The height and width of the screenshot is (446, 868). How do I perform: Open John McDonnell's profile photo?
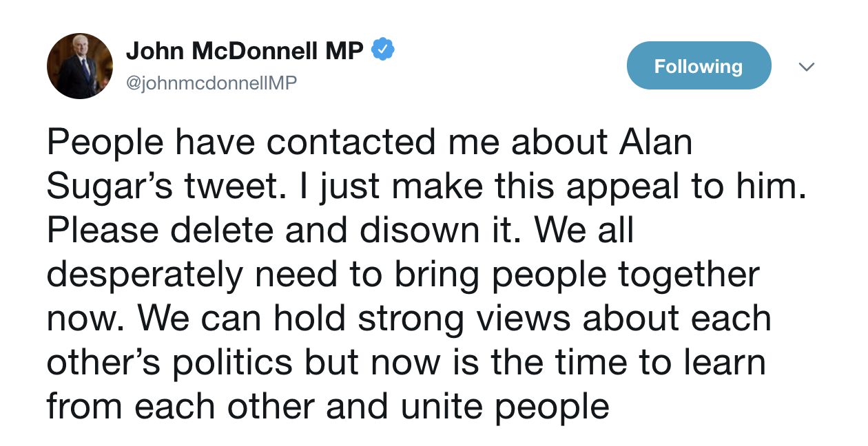click(80, 66)
